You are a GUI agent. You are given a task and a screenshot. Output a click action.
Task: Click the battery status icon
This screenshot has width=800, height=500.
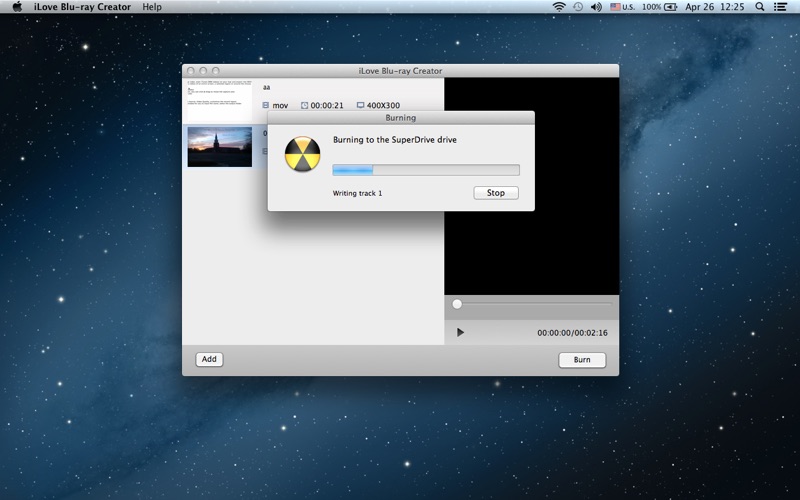pyautogui.click(x=670, y=7)
